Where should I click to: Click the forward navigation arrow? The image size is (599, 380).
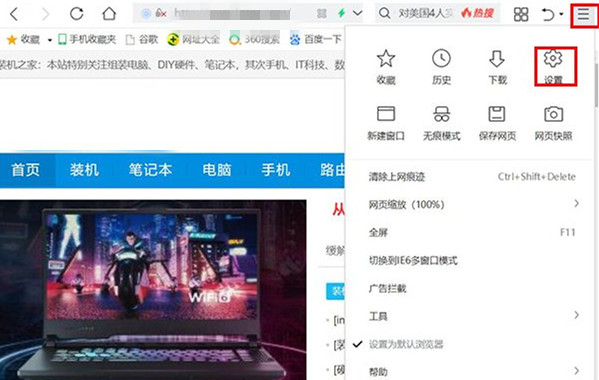click(x=45, y=14)
